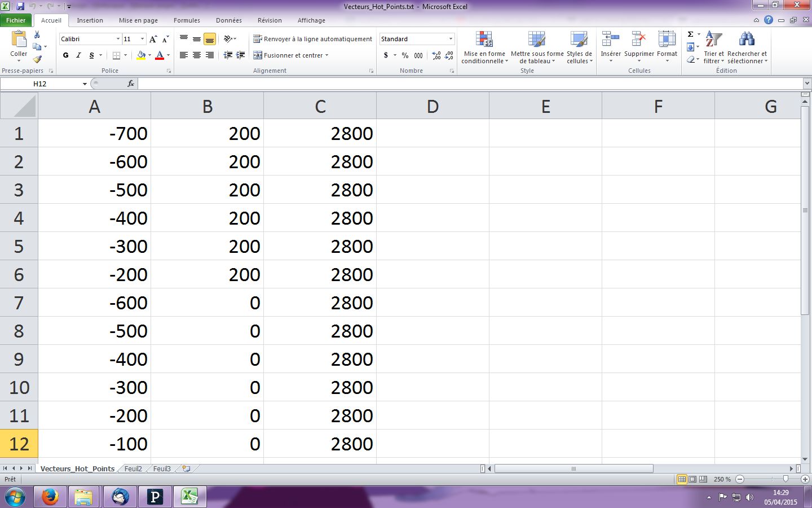Click the percent style button
The height and width of the screenshot is (508, 812).
405,55
